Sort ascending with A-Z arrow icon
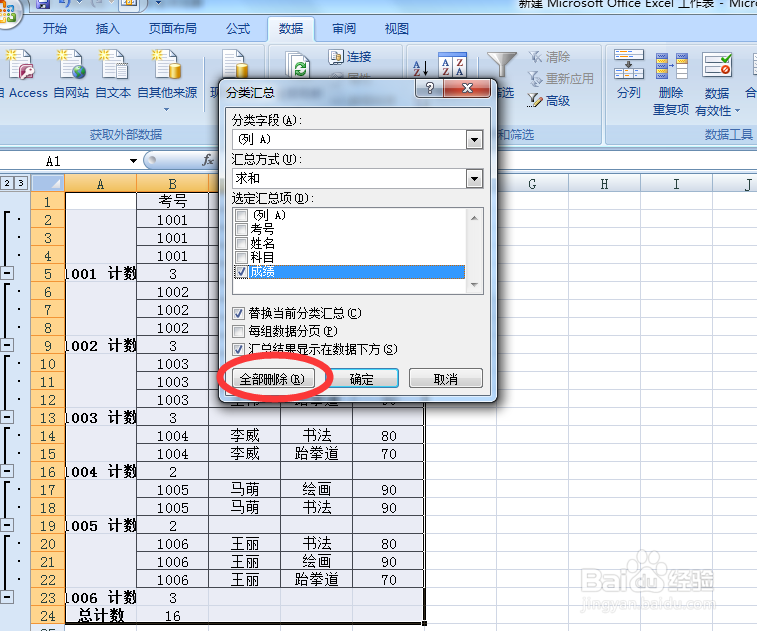The height and width of the screenshot is (631, 757). [x=421, y=68]
